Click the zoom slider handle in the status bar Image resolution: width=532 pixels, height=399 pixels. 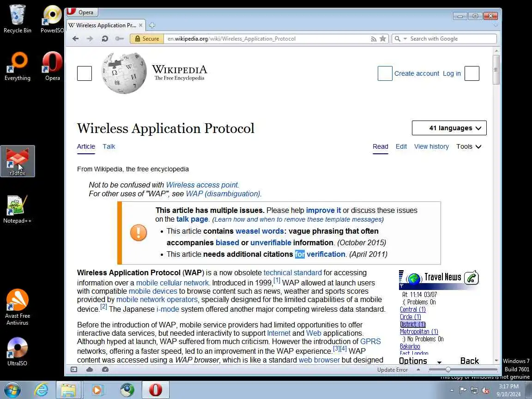448,369
